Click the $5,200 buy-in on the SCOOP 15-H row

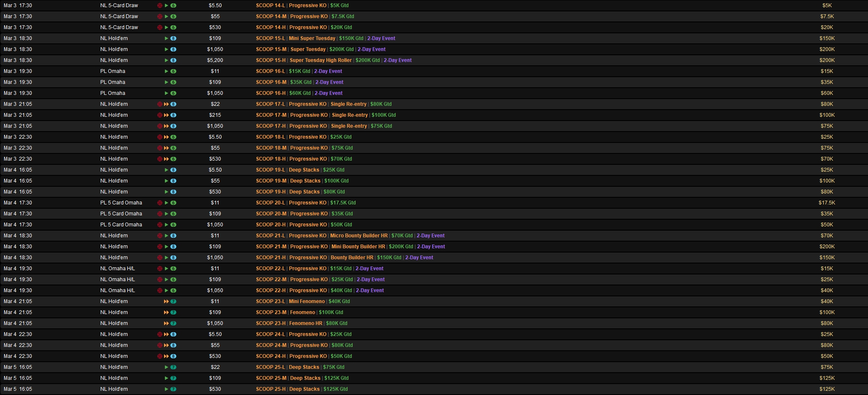tap(215, 60)
